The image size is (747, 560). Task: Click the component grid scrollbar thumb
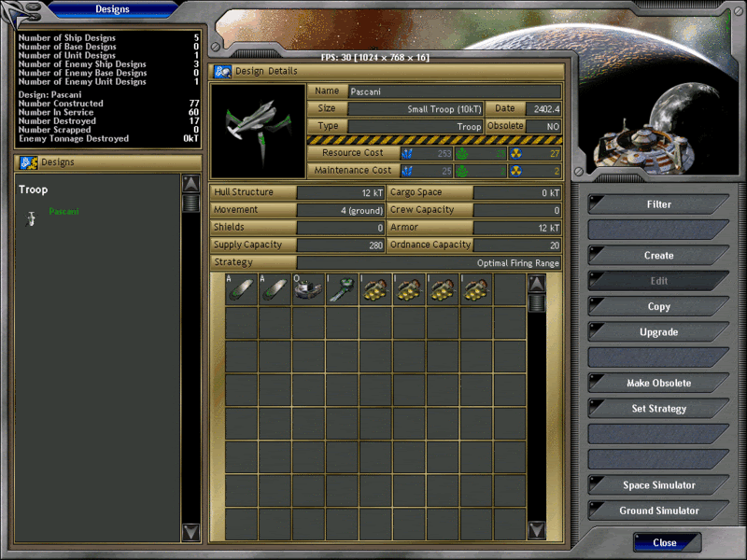(537, 302)
